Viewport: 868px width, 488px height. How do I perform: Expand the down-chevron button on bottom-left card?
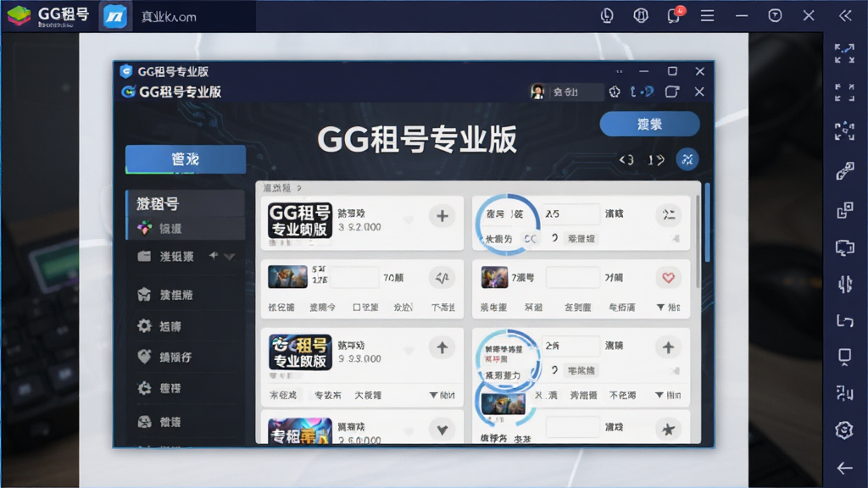point(442,430)
